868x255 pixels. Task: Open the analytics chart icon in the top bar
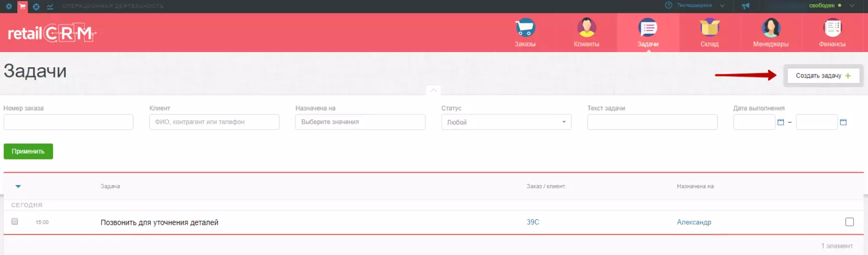coord(50,7)
